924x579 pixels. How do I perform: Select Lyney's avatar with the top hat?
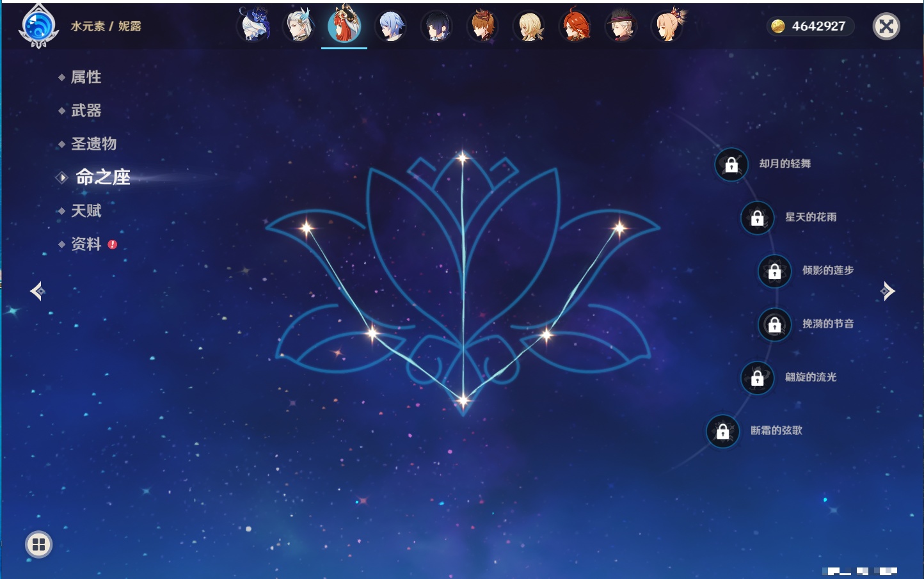(x=621, y=26)
